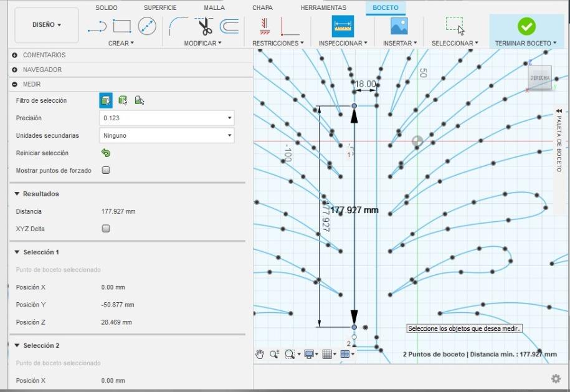Select the Trim scissors tool
The height and width of the screenshot is (392, 570).
click(205, 26)
